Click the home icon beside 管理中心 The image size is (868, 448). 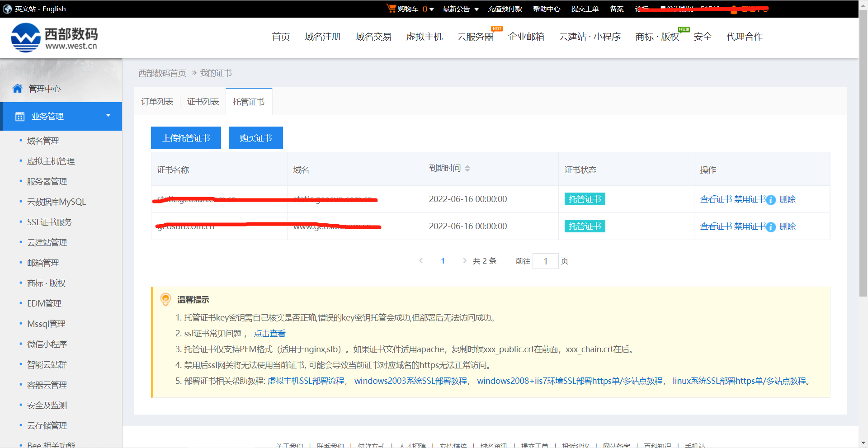click(x=18, y=88)
